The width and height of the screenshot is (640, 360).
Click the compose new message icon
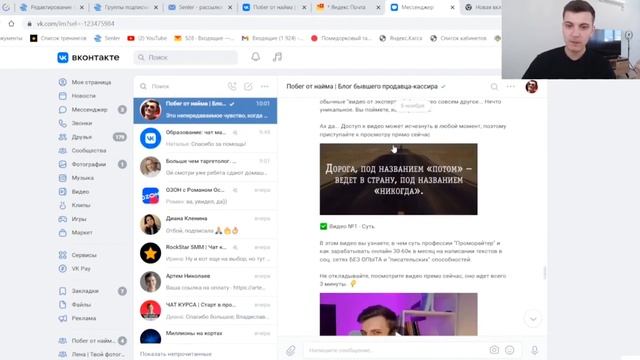click(x=248, y=86)
